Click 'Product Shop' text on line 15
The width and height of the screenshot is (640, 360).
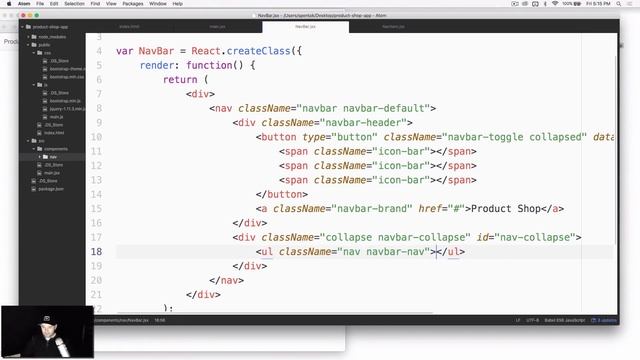(x=506, y=209)
